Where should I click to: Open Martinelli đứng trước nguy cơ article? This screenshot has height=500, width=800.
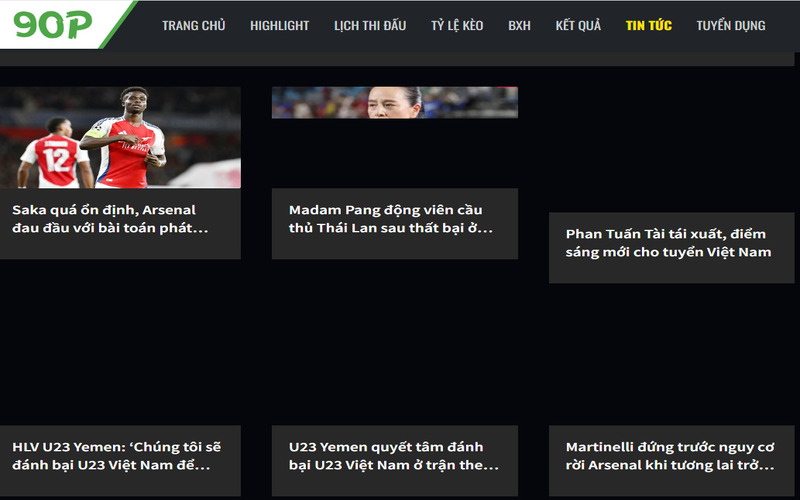tap(670, 456)
